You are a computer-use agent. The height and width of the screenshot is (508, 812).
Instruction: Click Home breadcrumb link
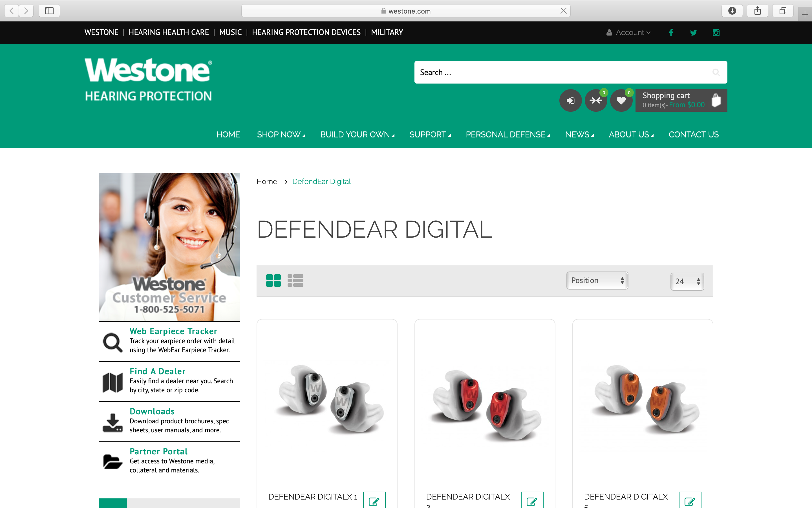tap(267, 181)
